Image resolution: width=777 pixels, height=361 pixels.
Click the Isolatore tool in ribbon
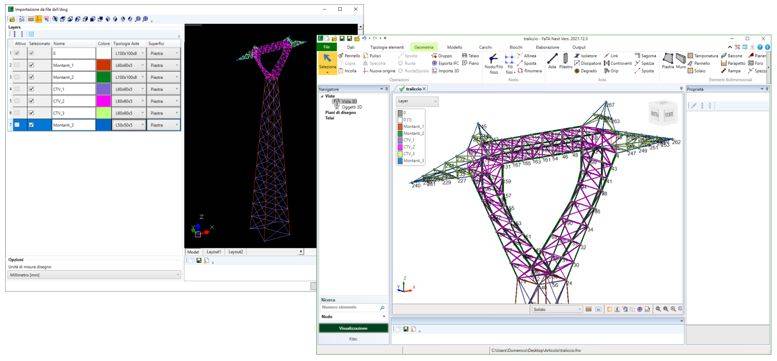(x=585, y=56)
